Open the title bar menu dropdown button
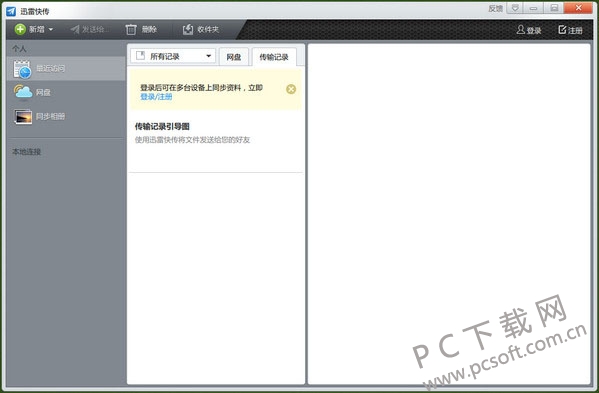 coord(515,8)
